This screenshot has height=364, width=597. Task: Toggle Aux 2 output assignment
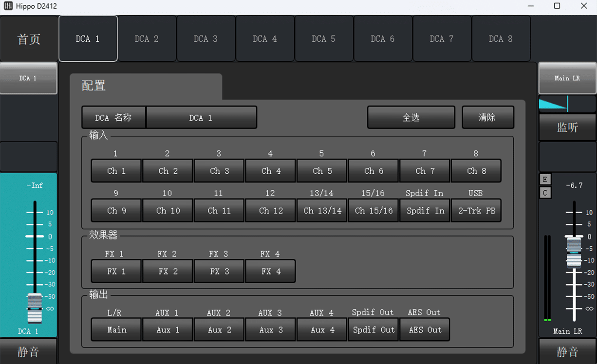tap(219, 330)
